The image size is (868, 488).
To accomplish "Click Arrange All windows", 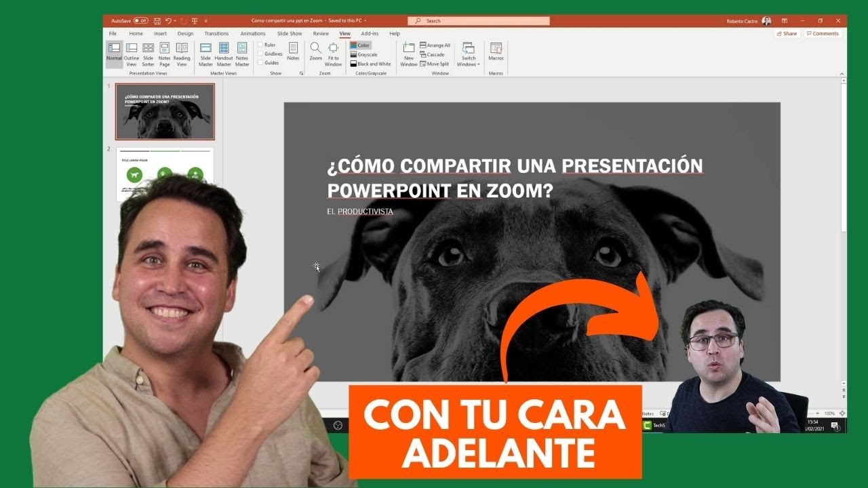I will pos(435,45).
